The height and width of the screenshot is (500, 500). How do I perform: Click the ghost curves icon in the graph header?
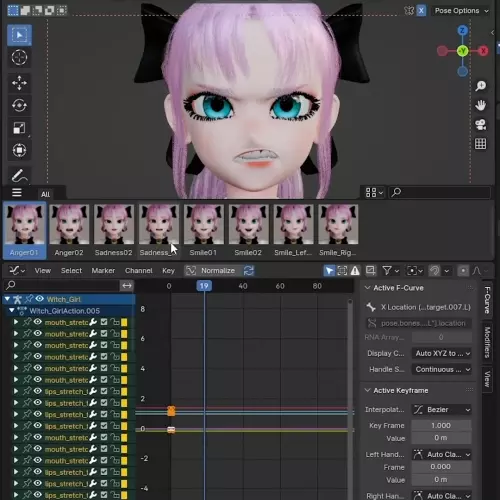click(370, 270)
